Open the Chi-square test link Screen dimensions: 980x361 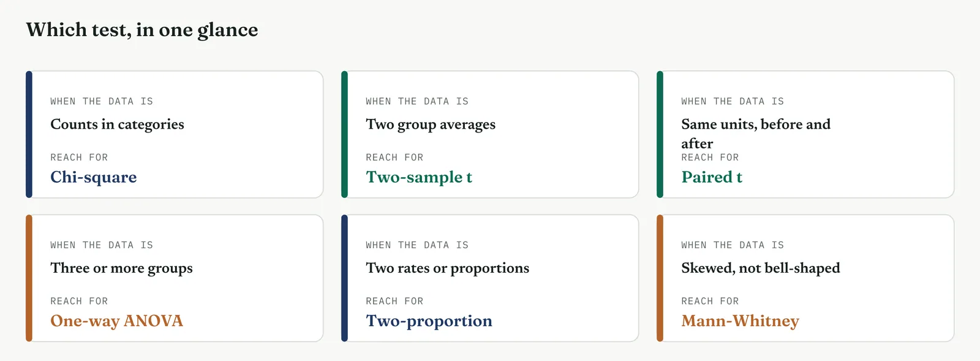[93, 177]
